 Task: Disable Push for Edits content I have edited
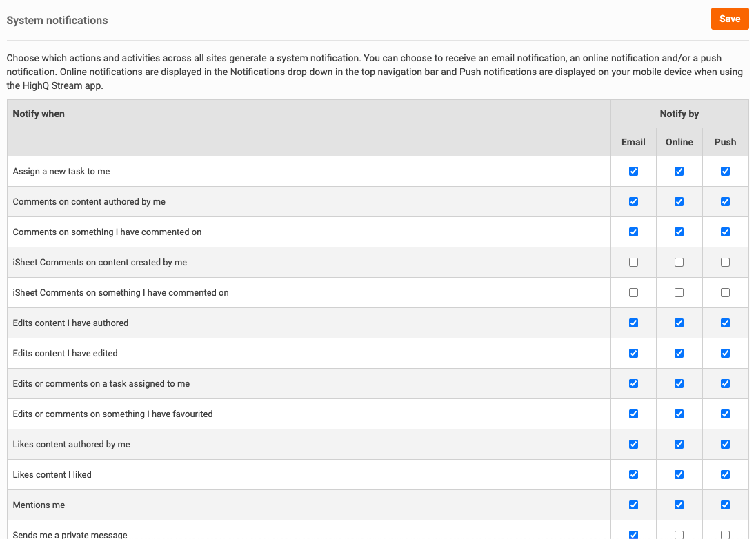(725, 354)
